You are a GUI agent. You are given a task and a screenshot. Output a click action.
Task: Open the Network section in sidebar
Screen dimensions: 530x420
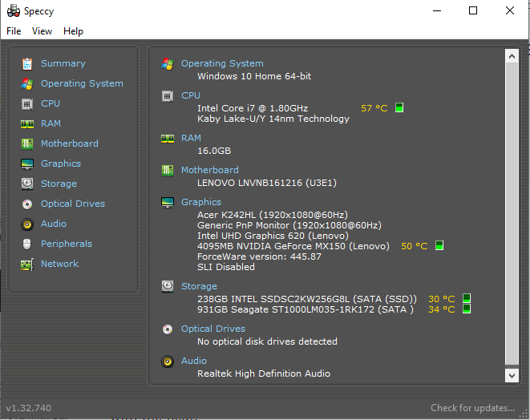pyautogui.click(x=59, y=264)
